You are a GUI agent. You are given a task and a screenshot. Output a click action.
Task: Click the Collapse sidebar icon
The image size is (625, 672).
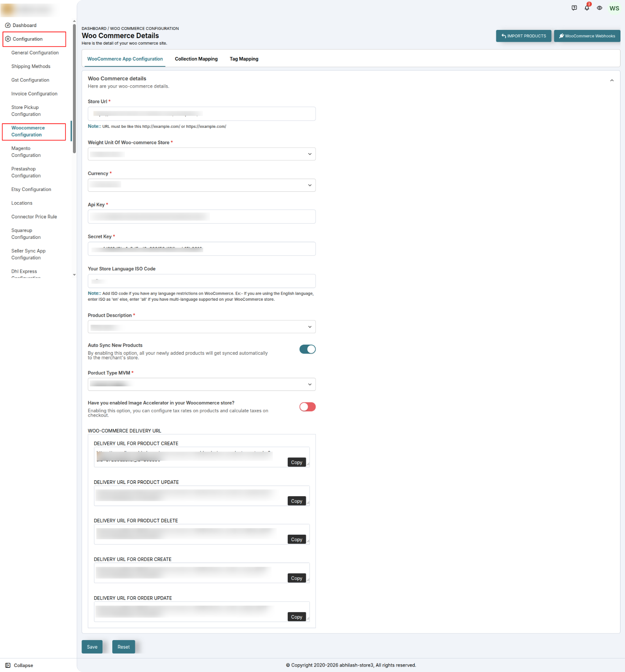click(x=8, y=665)
